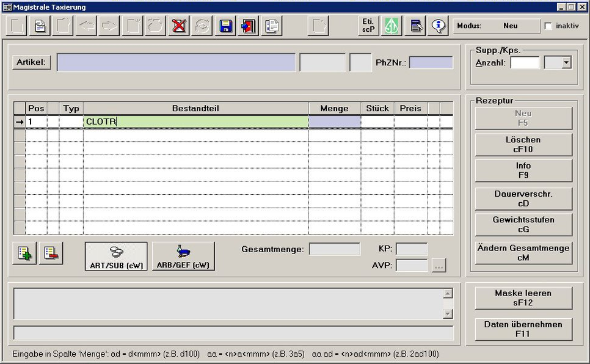Screen dimensions: 590x364
Task: Save the current taxation record via diskette icon
Action: coord(224,25)
